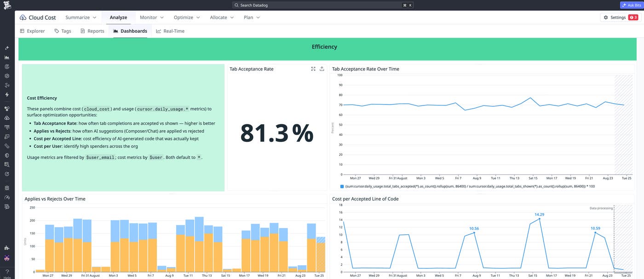This screenshot has height=279, width=644.
Task: Click the 10.56 data point label
Action: (x=474, y=228)
